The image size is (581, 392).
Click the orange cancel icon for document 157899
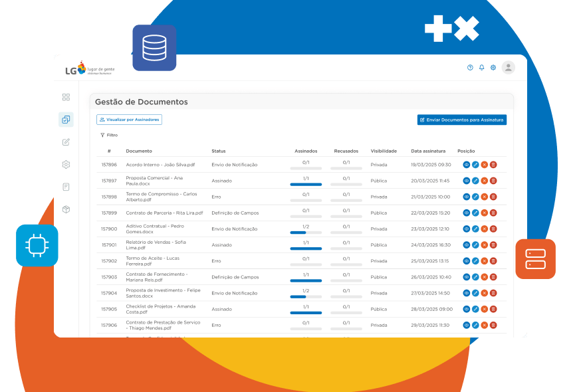click(x=484, y=213)
